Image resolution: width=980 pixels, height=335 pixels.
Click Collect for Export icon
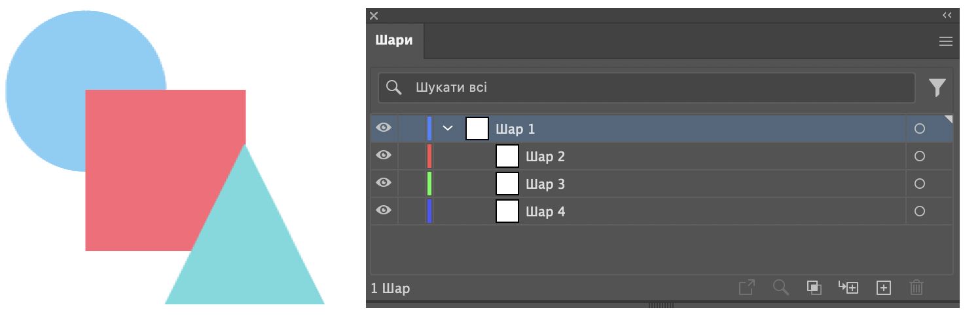coord(746,287)
